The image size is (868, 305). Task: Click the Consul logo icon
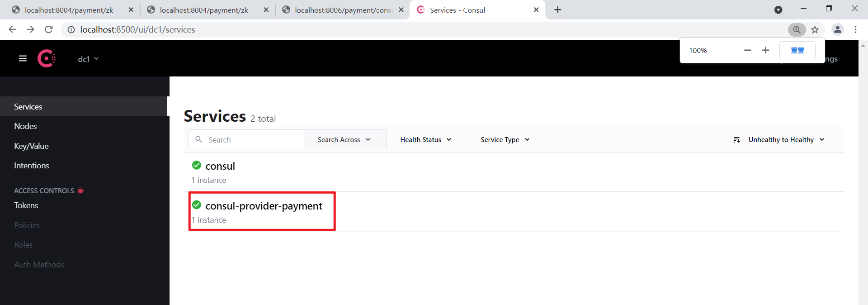pos(47,58)
